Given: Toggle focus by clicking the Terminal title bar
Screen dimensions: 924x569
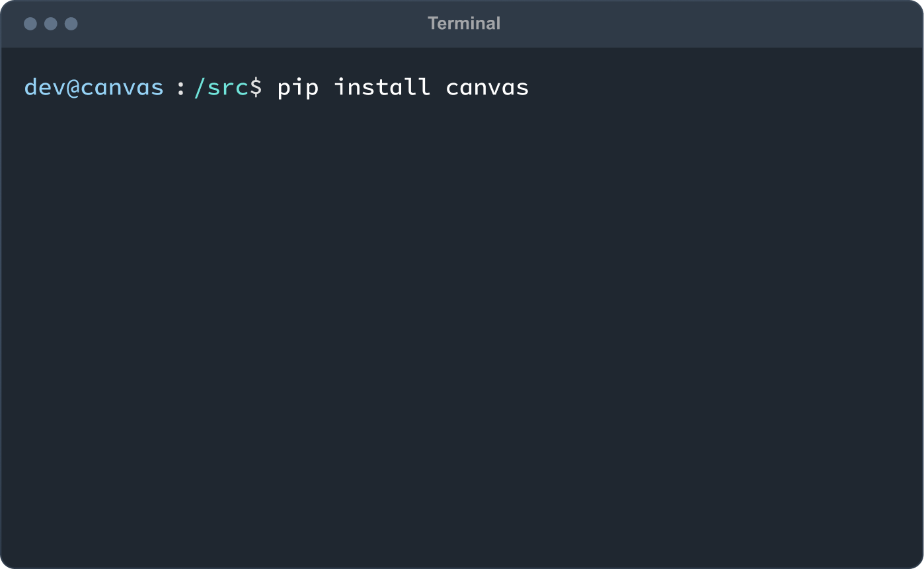Looking at the screenshot, I should [x=297, y=23].
